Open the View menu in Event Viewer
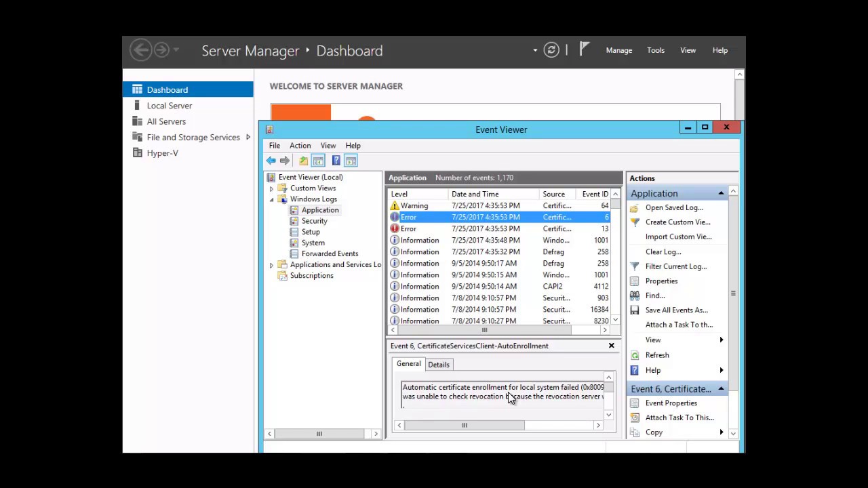The width and height of the screenshot is (868, 488). click(x=328, y=146)
